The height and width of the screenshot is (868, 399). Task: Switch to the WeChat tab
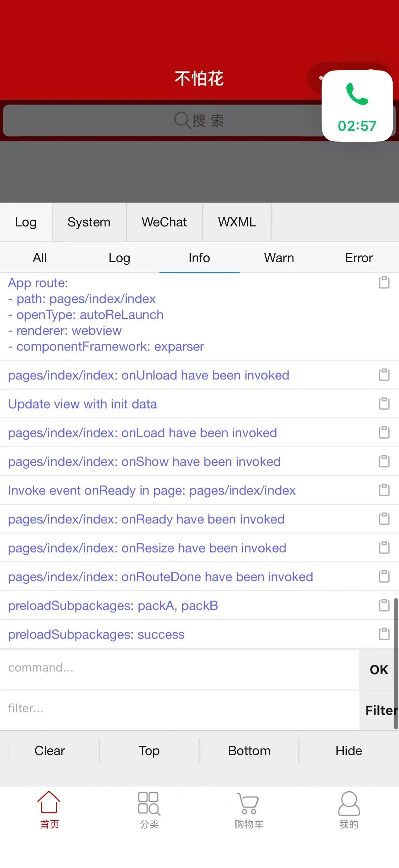click(164, 222)
